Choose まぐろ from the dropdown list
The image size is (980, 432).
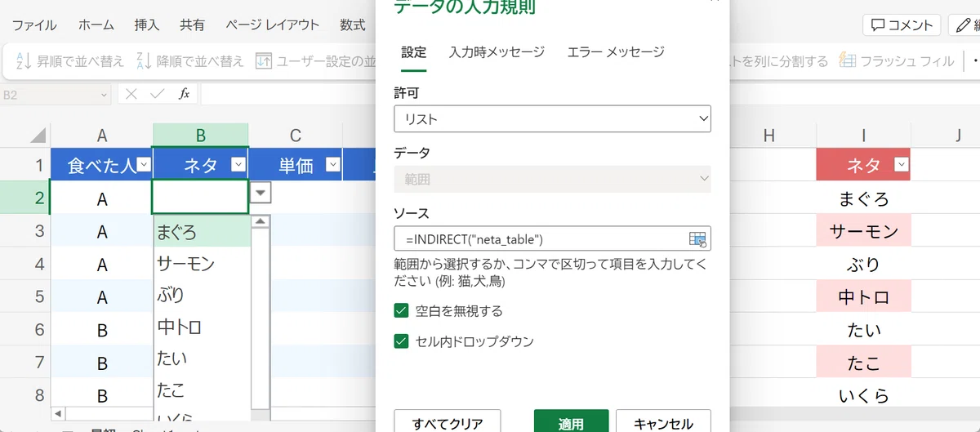click(203, 232)
